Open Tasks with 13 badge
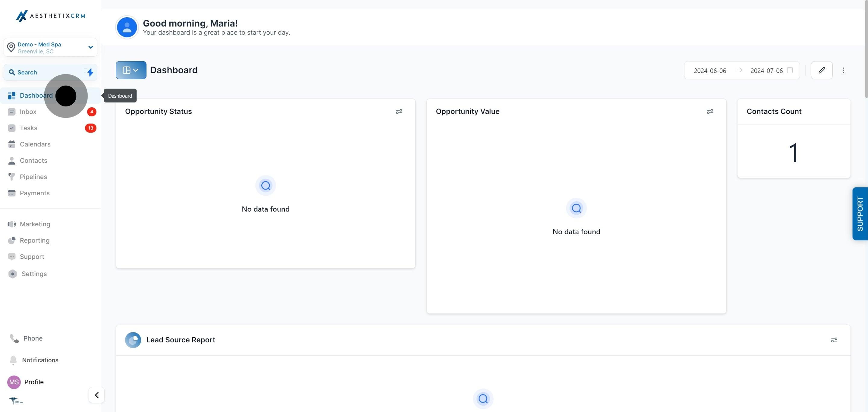The height and width of the screenshot is (412, 868). point(29,128)
